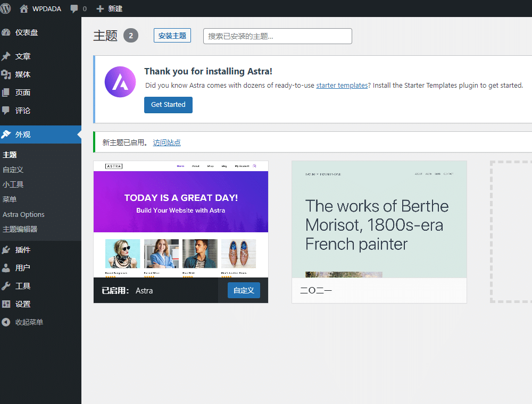Click the comment count 0 in admin bar
This screenshot has width=532, height=404.
click(85, 9)
